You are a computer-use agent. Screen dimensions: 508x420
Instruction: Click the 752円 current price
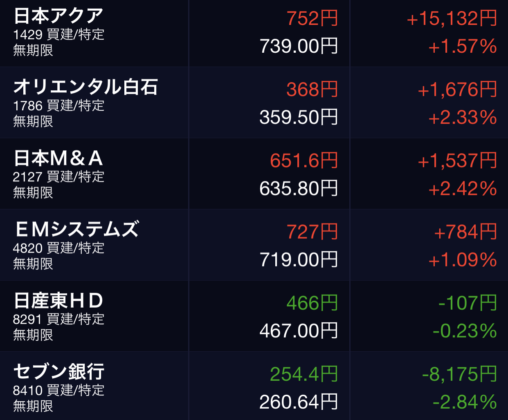[312, 18]
